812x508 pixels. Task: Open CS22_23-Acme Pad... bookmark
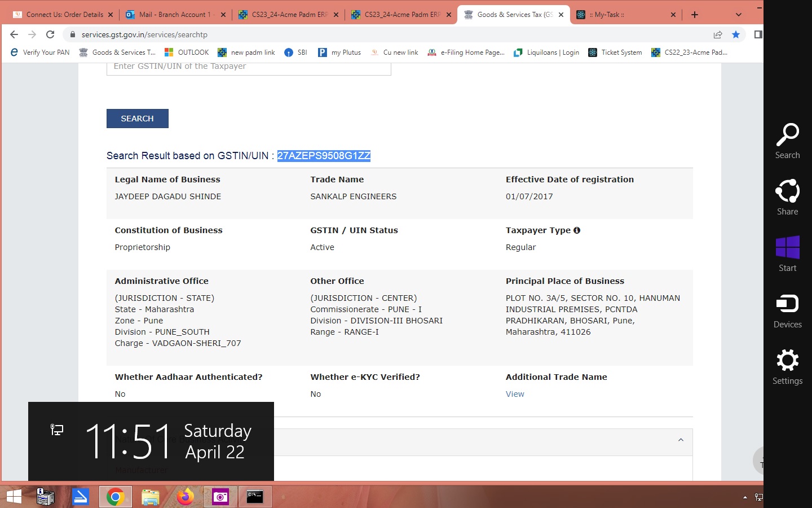689,52
